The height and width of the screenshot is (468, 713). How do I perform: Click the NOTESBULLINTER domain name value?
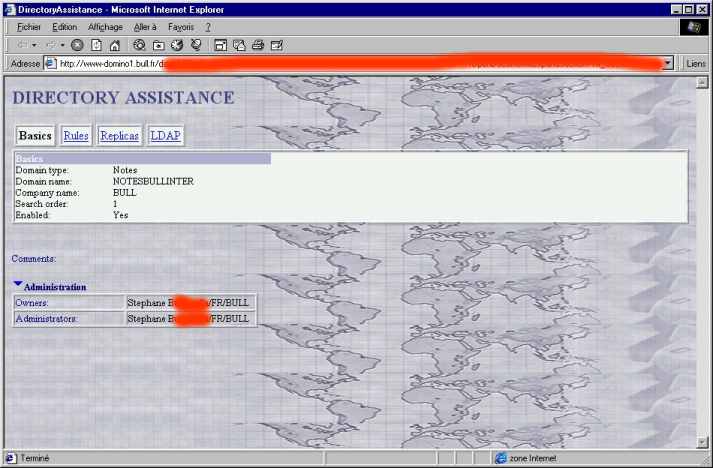(x=153, y=181)
